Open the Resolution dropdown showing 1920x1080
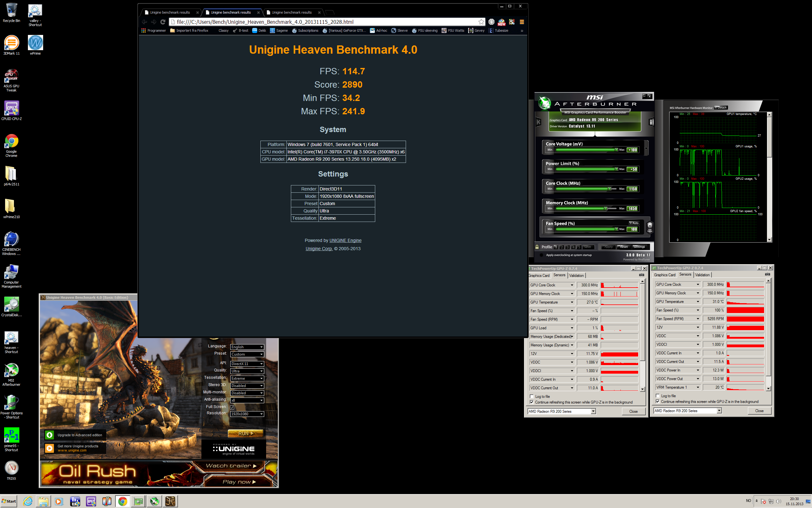Screen dimensions: 812x508 [x=247, y=414]
